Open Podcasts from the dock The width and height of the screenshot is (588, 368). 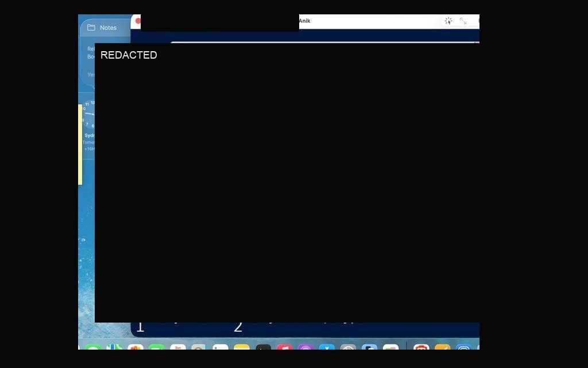[x=305, y=347]
